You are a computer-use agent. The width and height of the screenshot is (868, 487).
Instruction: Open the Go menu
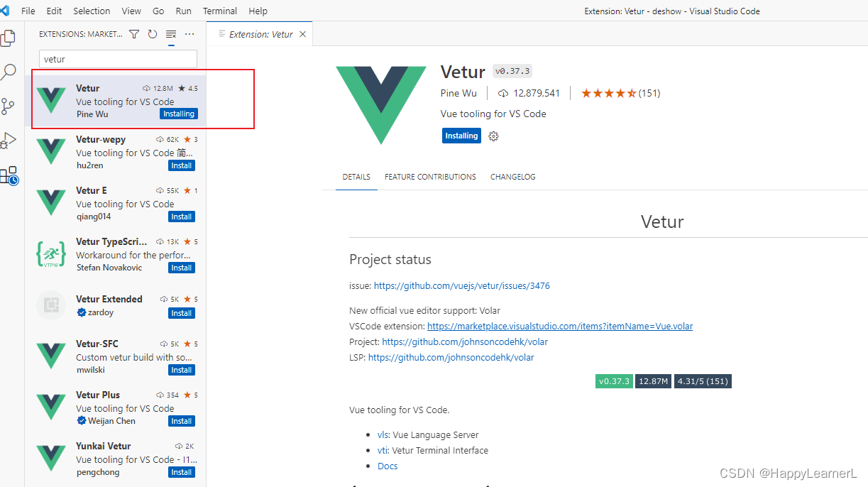158,11
